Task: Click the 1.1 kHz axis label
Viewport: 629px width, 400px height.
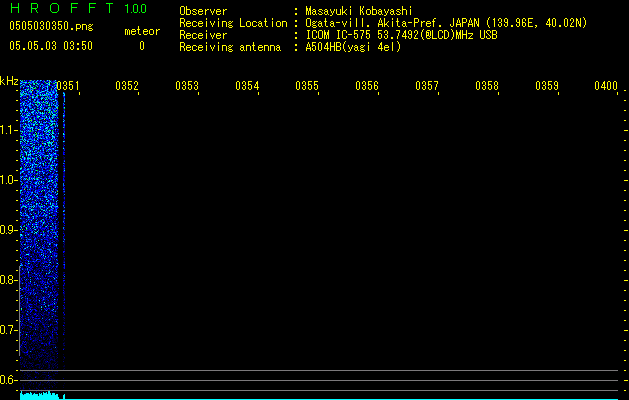Action: [x=9, y=130]
